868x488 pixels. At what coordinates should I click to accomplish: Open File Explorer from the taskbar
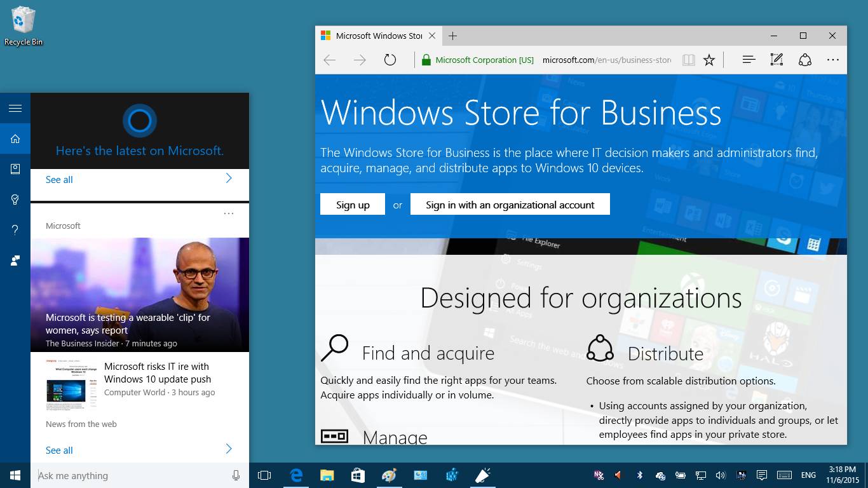click(327, 475)
